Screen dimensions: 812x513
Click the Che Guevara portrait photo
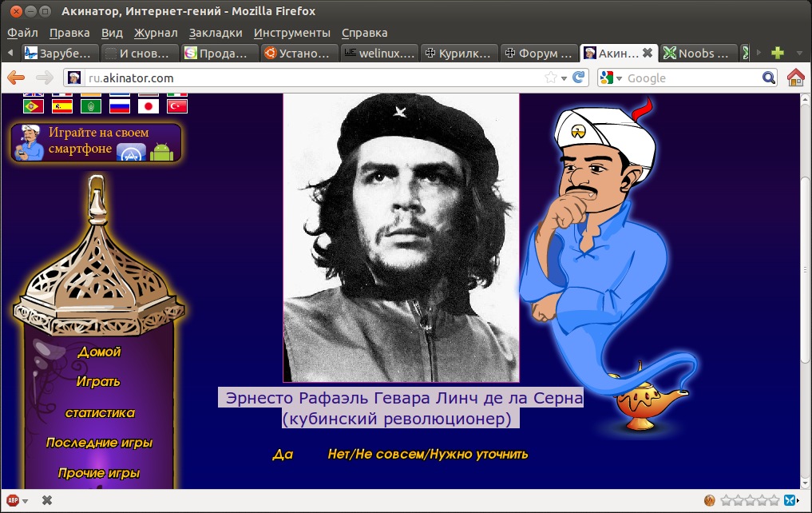401,238
